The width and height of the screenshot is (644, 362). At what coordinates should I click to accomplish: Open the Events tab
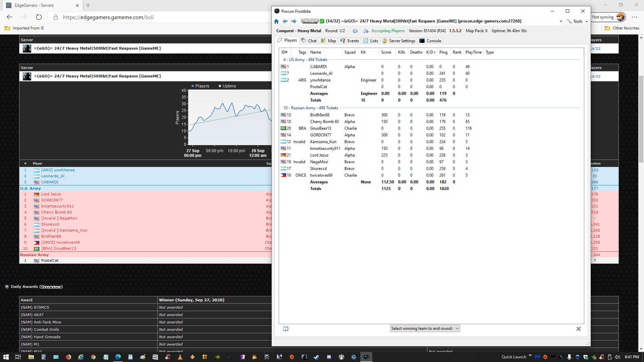point(350,41)
